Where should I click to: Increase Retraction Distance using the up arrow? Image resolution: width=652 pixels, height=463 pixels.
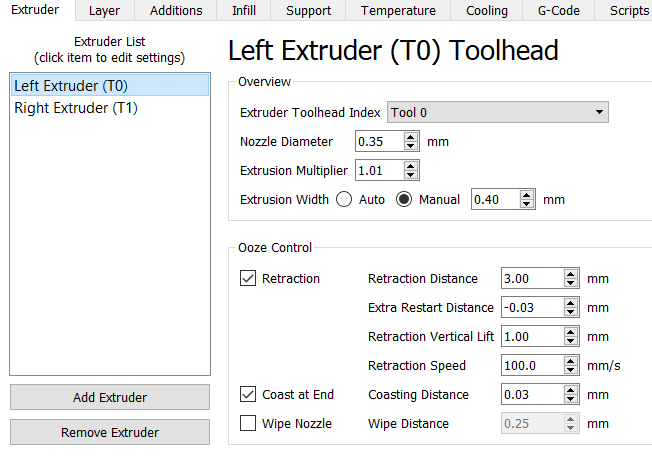pos(570,274)
